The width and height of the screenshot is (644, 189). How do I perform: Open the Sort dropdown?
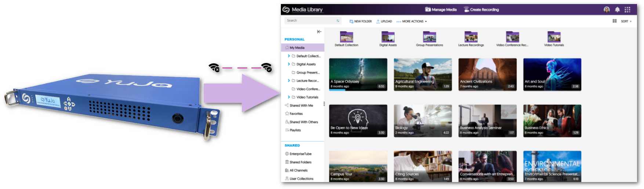[x=626, y=21]
